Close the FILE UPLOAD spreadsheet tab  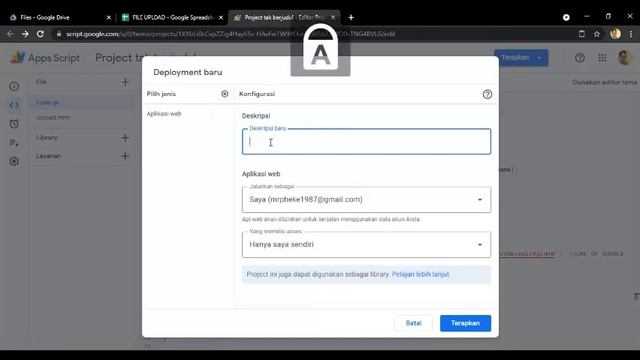pos(221,18)
